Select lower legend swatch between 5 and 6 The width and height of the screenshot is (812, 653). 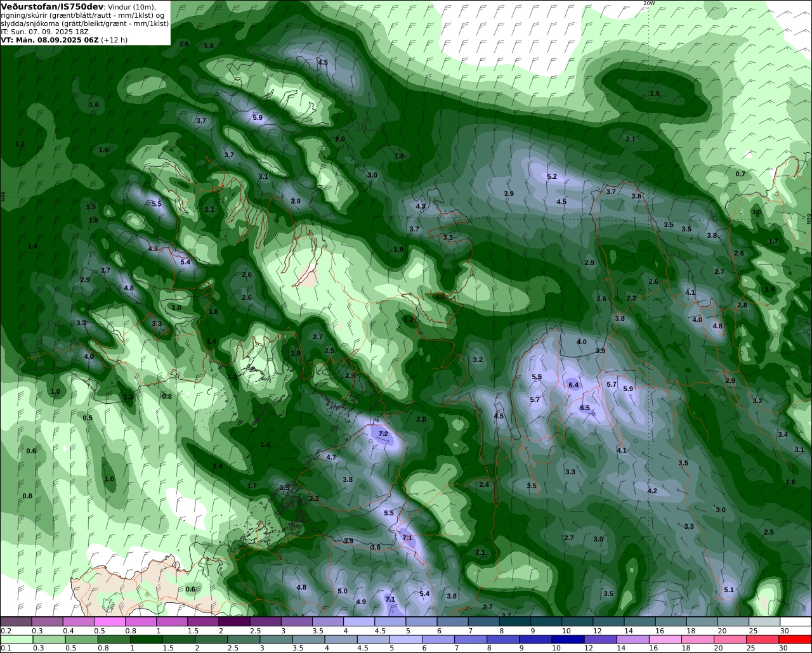[x=407, y=639]
